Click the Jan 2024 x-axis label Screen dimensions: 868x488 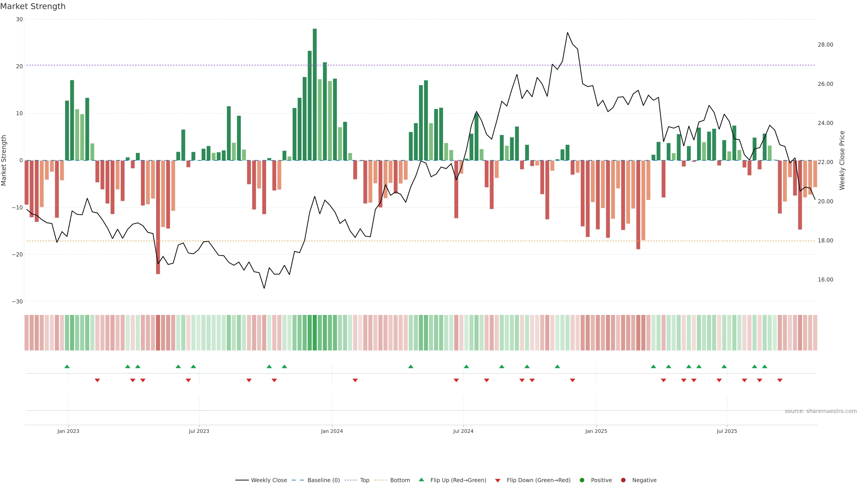[332, 431]
